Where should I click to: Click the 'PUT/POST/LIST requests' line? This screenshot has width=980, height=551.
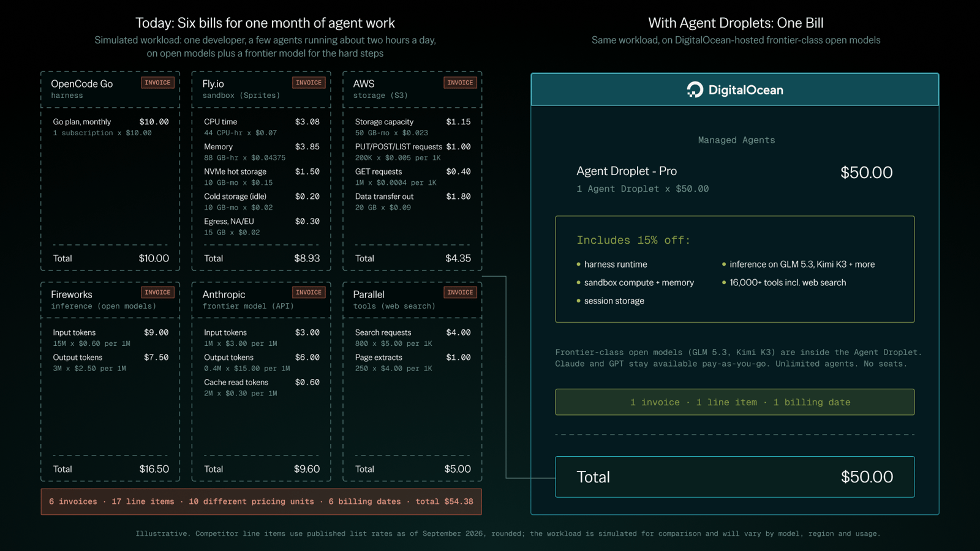click(x=413, y=152)
